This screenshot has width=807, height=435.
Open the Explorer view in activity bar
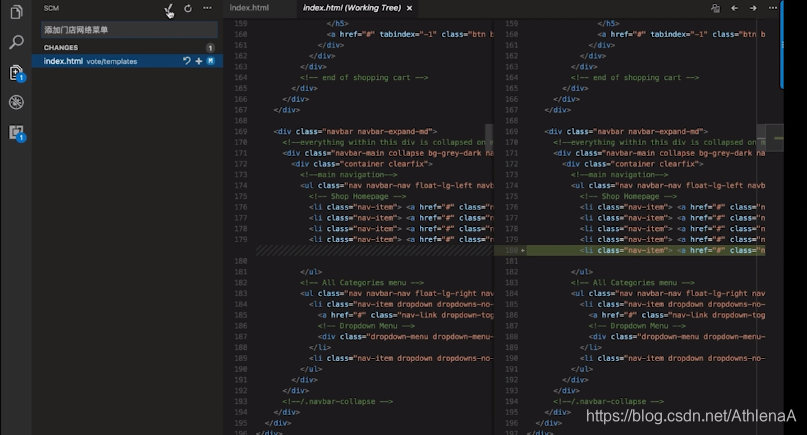click(x=16, y=11)
